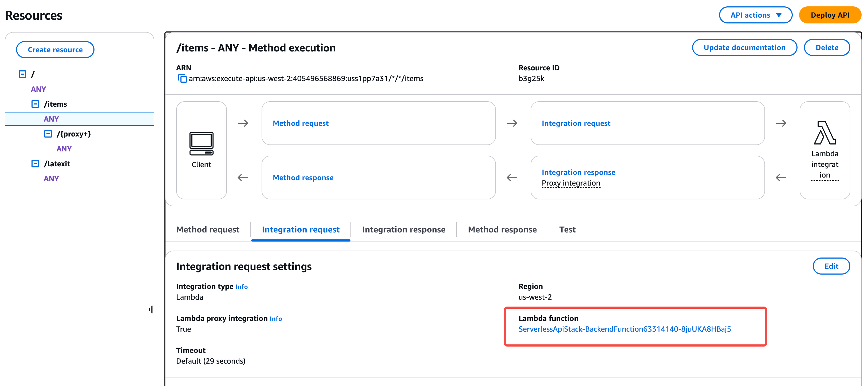This screenshot has width=868, height=386.
Task: Collapse the /items resource node
Action: [35, 104]
